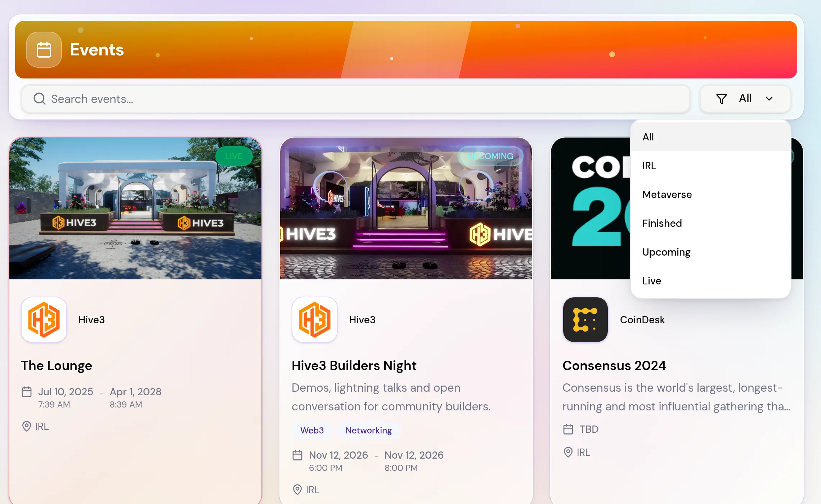Click the Networking tag

click(369, 430)
